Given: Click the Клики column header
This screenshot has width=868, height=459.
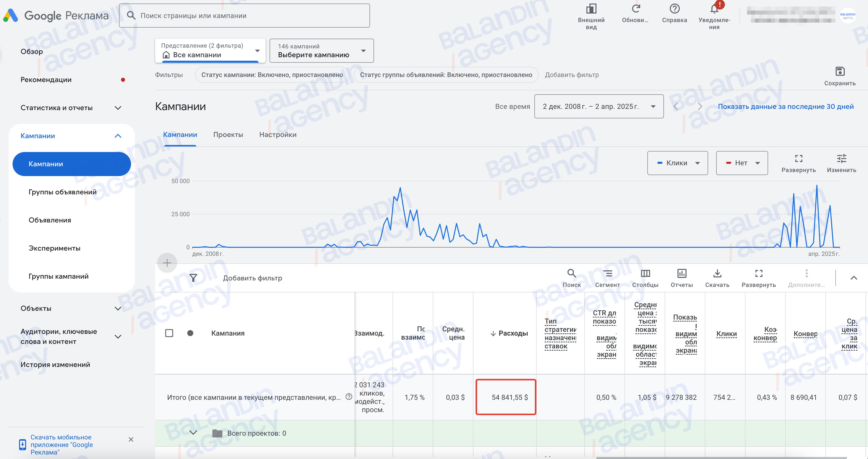Looking at the screenshot, I should coord(726,334).
